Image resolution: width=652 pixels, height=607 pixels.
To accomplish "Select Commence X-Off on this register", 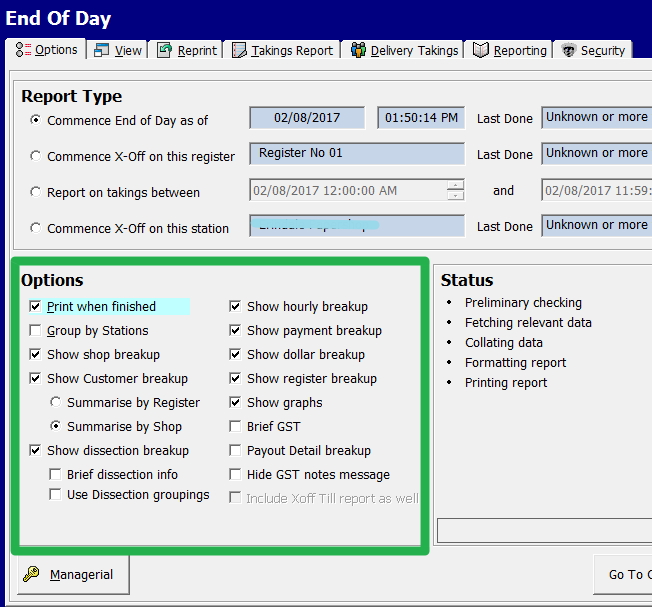I will [37, 156].
